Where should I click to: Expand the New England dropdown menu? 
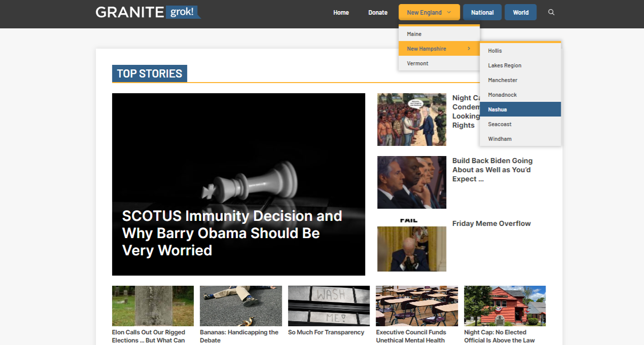click(429, 13)
